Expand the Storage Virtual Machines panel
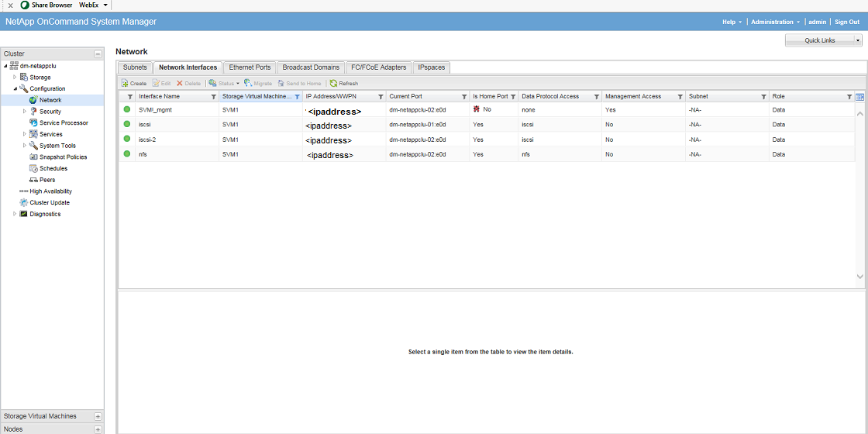The image size is (868, 434). coord(98,416)
